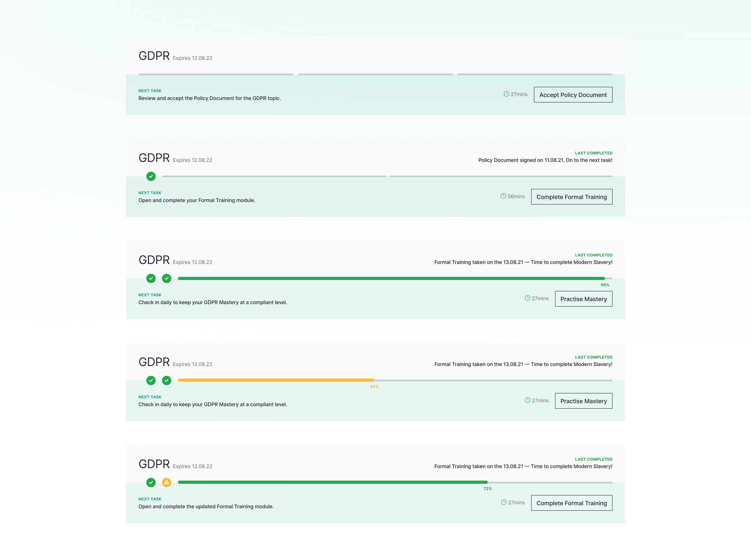Click Complete Formal Training beside 56mins
This screenshot has width=751, height=560.
tap(571, 197)
